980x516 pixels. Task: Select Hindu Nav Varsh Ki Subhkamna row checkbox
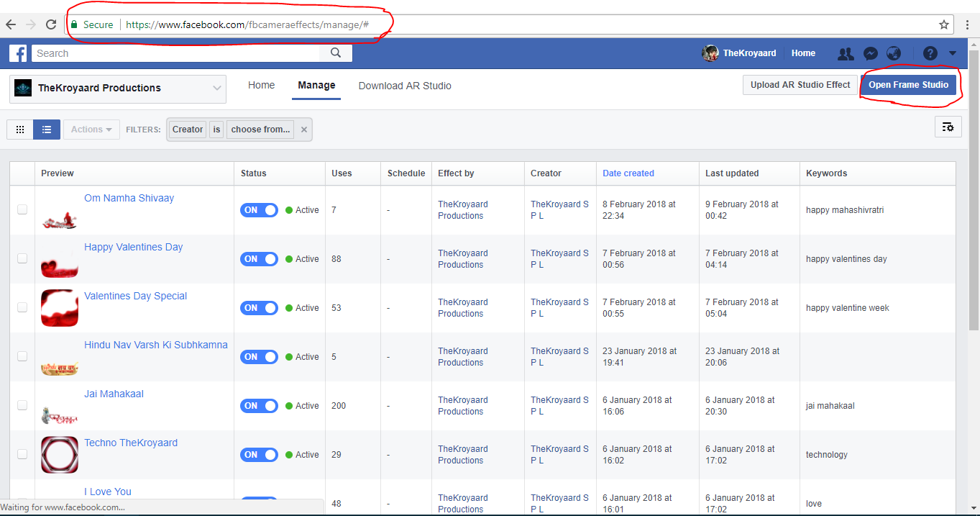pos(22,356)
